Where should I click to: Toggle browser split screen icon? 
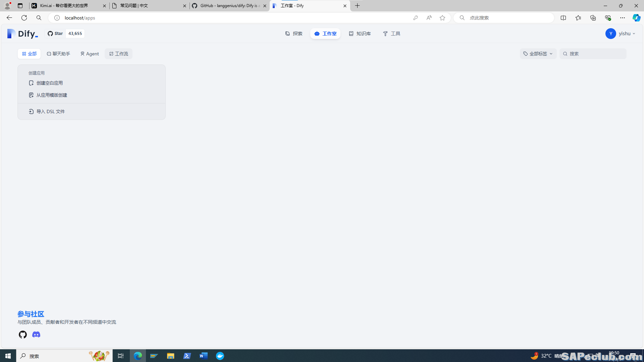point(563,18)
